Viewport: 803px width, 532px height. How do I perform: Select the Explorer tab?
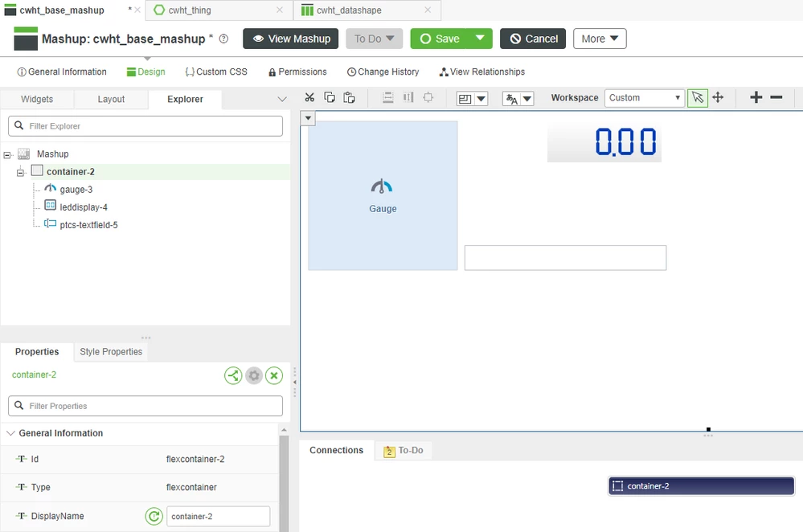pyautogui.click(x=185, y=100)
